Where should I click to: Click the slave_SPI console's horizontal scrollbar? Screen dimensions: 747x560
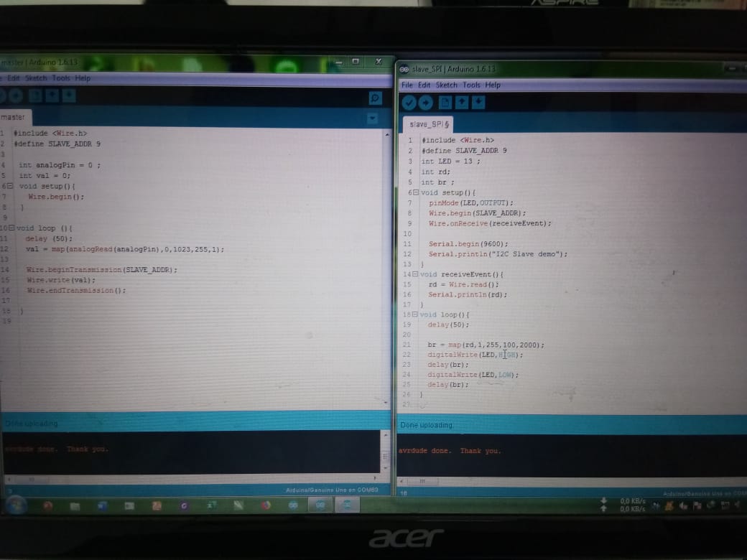coord(572,482)
